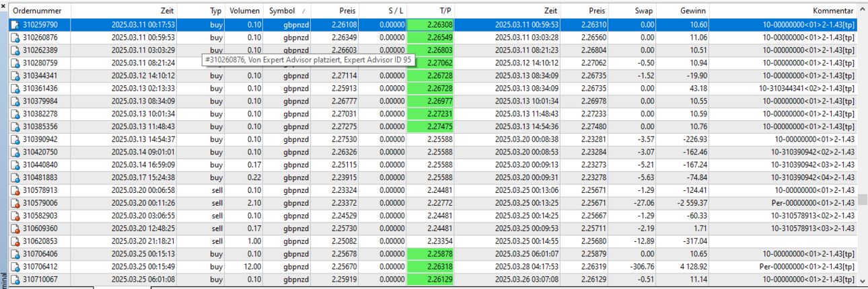Select the Gewinn value -2 559.37
Screen dimensions: 868x289
[x=690, y=204]
